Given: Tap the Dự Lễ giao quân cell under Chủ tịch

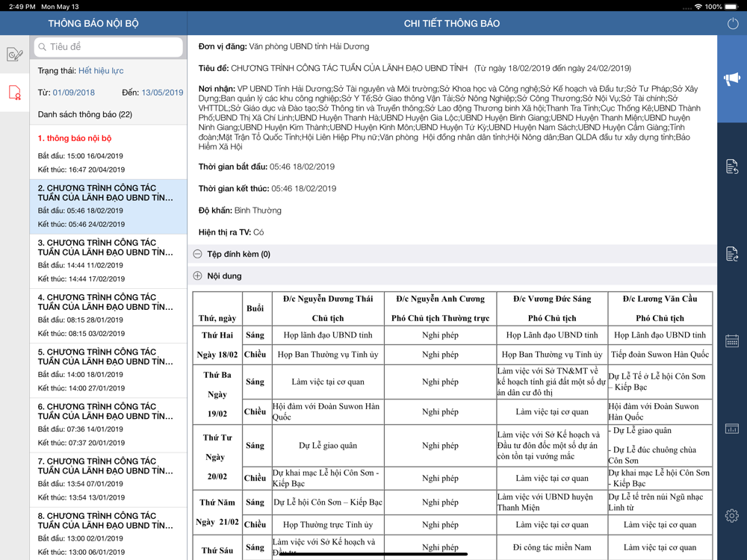Looking at the screenshot, I should click(328, 446).
